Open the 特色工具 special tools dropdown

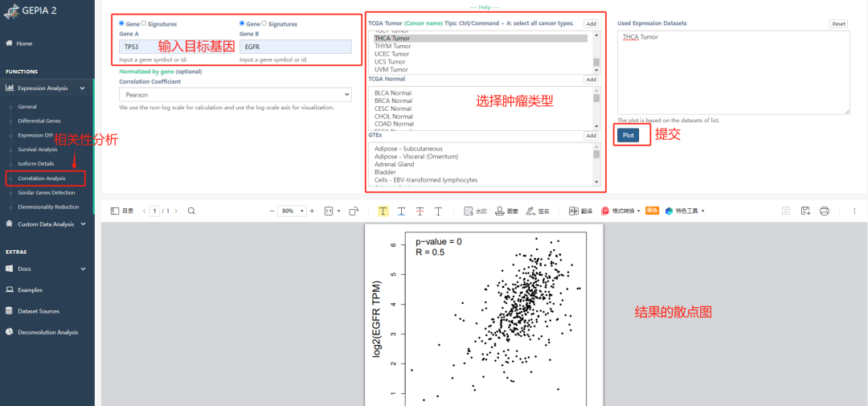click(685, 211)
